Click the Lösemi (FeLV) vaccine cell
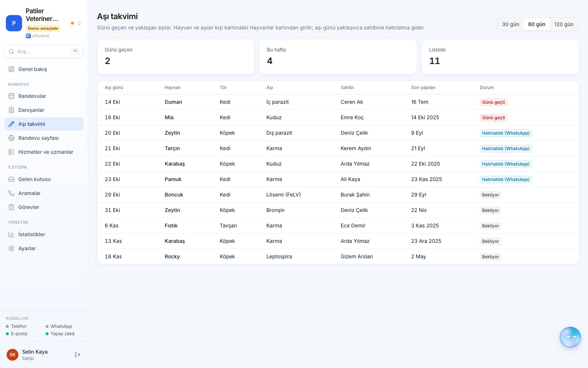 283,195
